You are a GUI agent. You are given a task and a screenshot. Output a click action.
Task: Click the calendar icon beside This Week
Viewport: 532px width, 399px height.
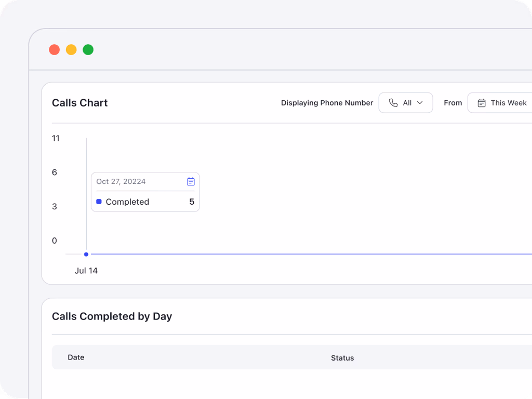coord(482,103)
